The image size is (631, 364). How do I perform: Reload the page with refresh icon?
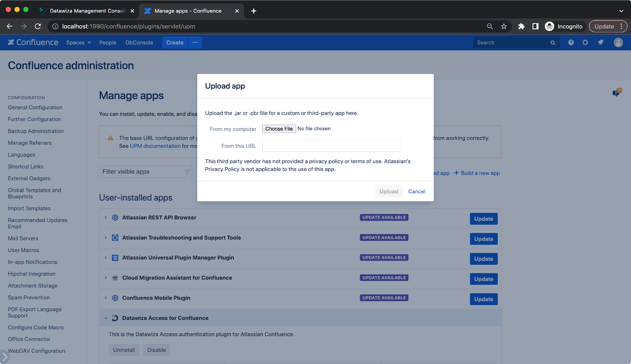[x=38, y=26]
